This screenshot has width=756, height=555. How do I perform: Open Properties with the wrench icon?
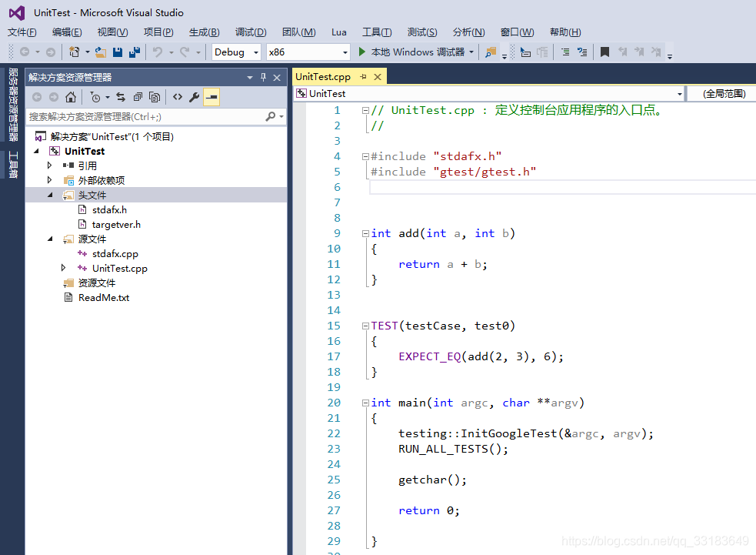[195, 97]
